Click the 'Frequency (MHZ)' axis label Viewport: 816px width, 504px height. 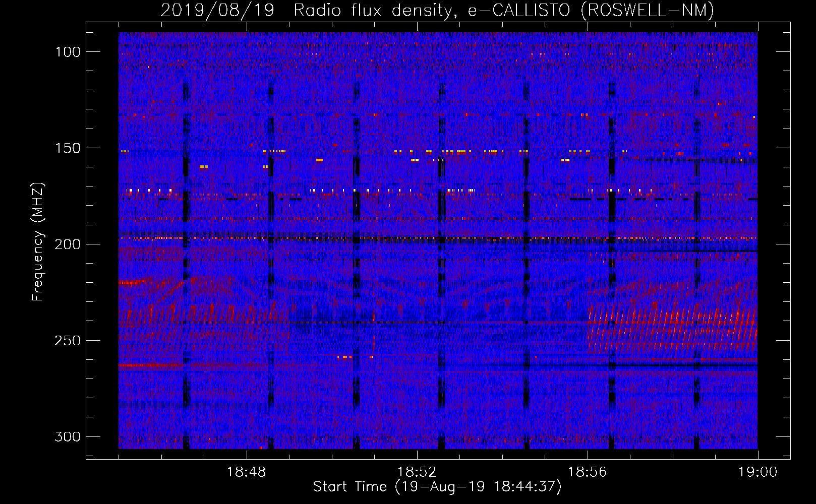[x=38, y=241]
